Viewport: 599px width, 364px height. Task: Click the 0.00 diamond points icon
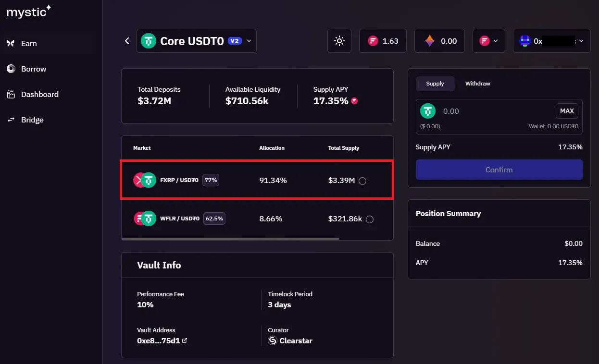(x=429, y=41)
